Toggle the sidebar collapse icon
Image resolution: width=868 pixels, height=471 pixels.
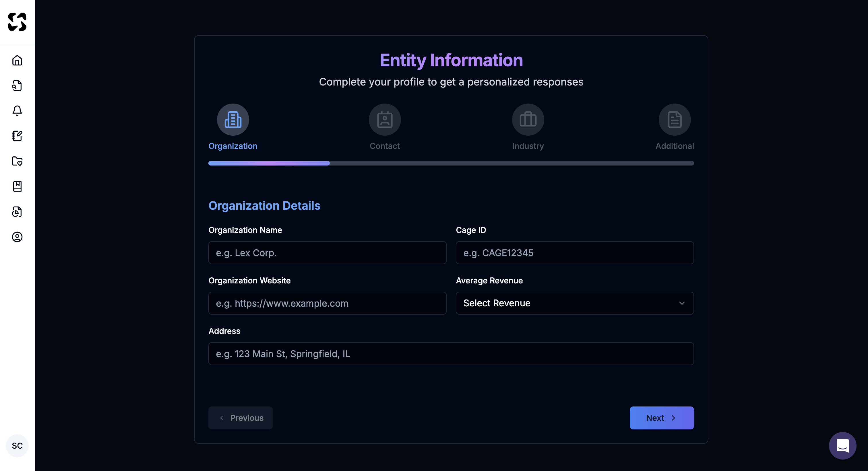[x=18, y=22]
